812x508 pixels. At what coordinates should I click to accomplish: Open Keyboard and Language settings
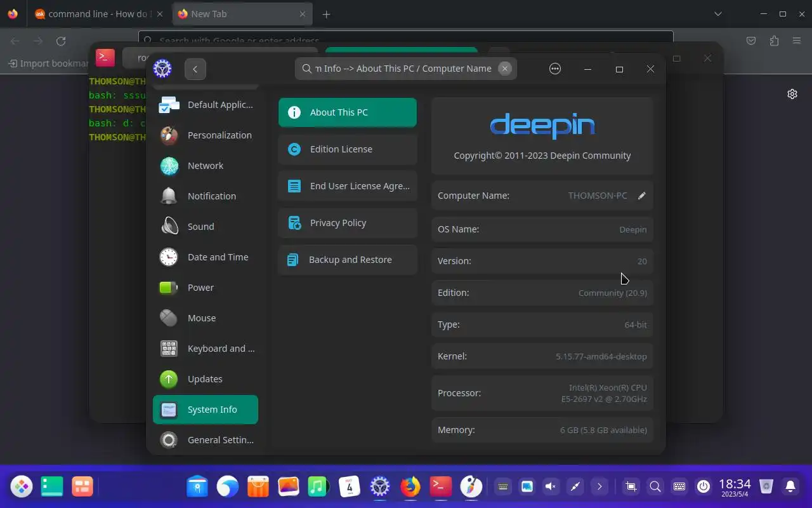pyautogui.click(x=206, y=349)
